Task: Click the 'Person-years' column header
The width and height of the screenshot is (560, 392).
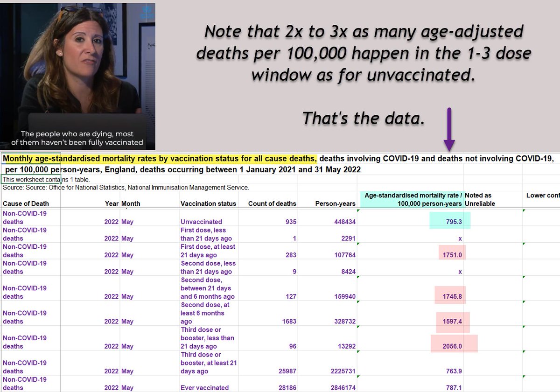Action: [336, 203]
